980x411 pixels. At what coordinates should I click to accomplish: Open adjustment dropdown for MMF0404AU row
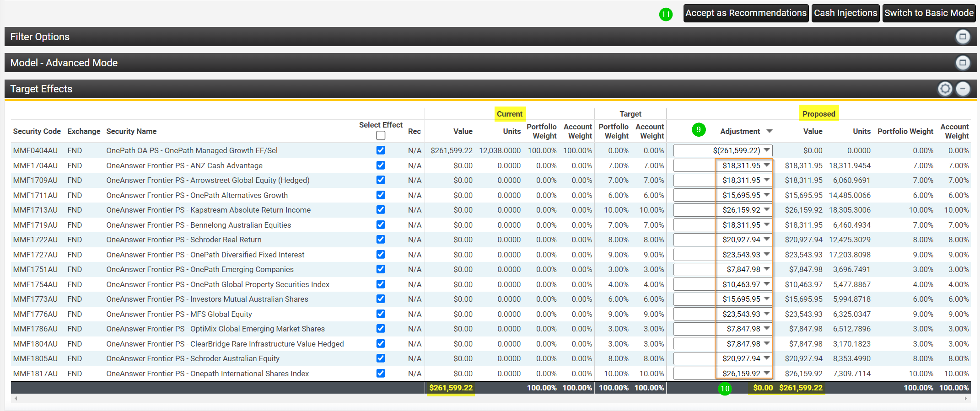(767, 150)
